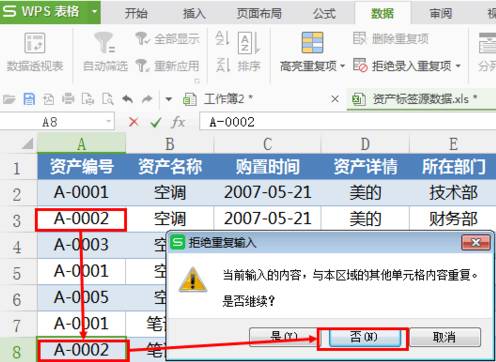The width and height of the screenshot is (496, 362).
Task: Click 重新应用 filter option
Action: [168, 66]
